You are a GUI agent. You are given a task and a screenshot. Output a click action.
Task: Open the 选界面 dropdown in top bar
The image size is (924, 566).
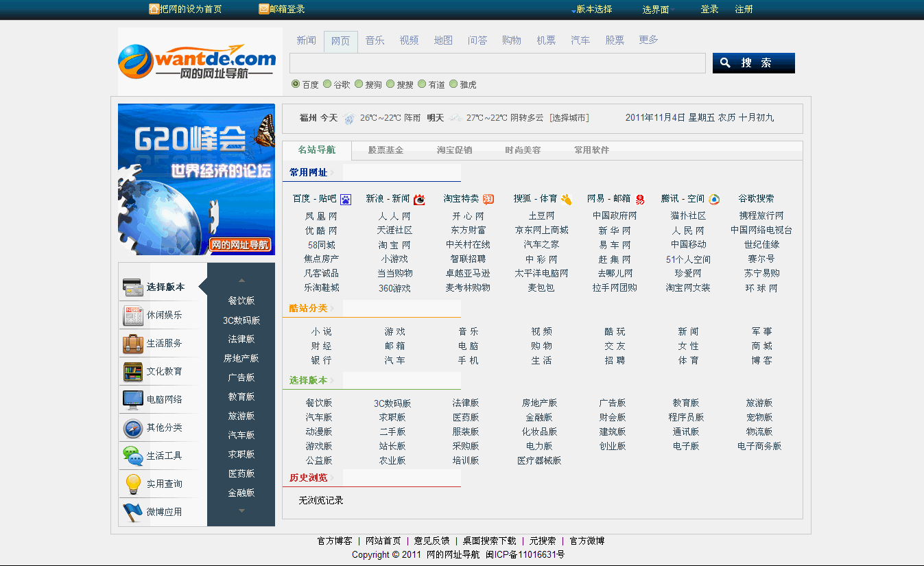tap(657, 10)
